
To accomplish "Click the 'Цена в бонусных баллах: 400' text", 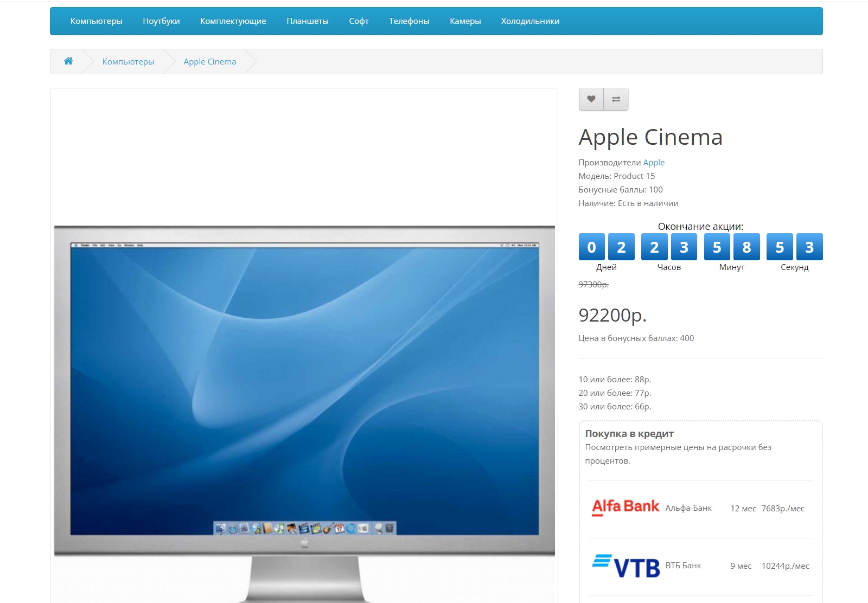I will click(x=636, y=338).
